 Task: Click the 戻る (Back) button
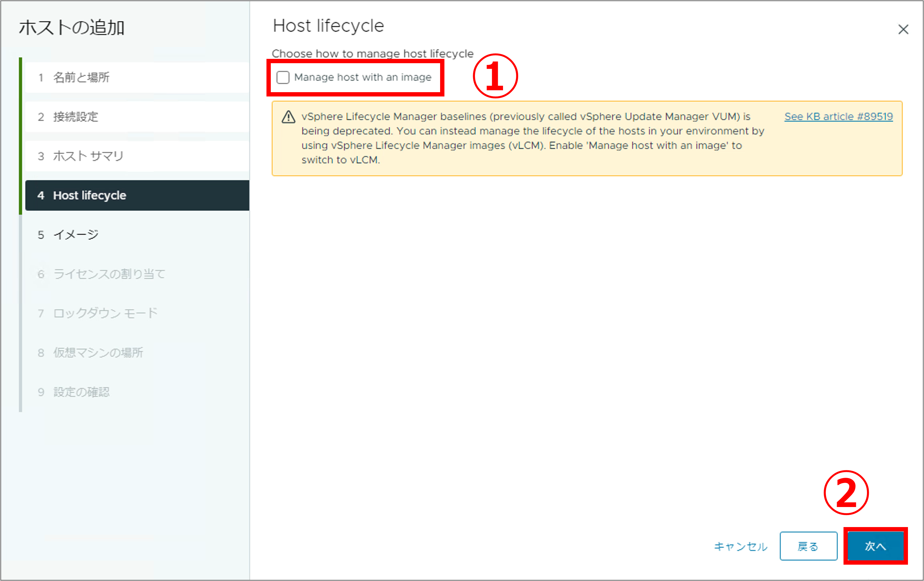[808, 546]
